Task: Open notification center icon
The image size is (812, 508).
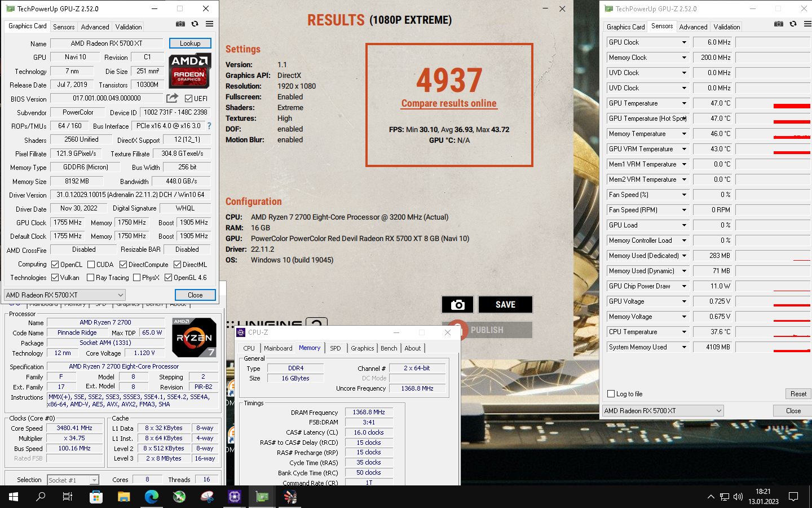Action: [x=793, y=497]
